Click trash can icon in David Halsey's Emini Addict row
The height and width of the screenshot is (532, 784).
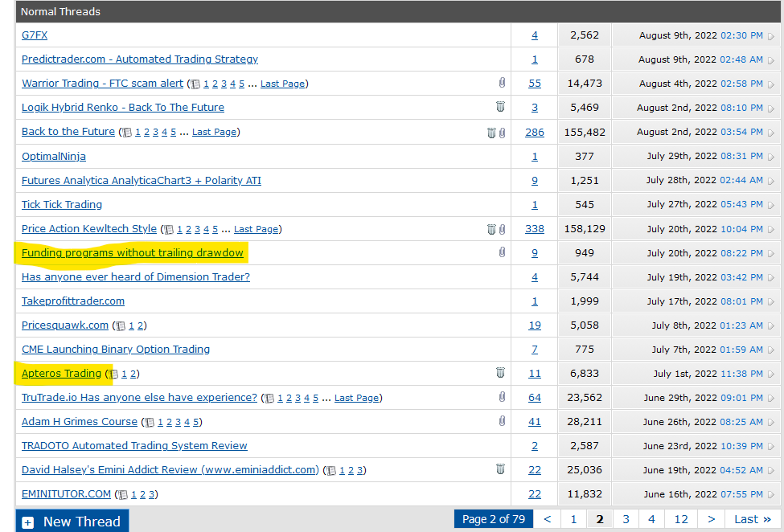pyautogui.click(x=500, y=469)
